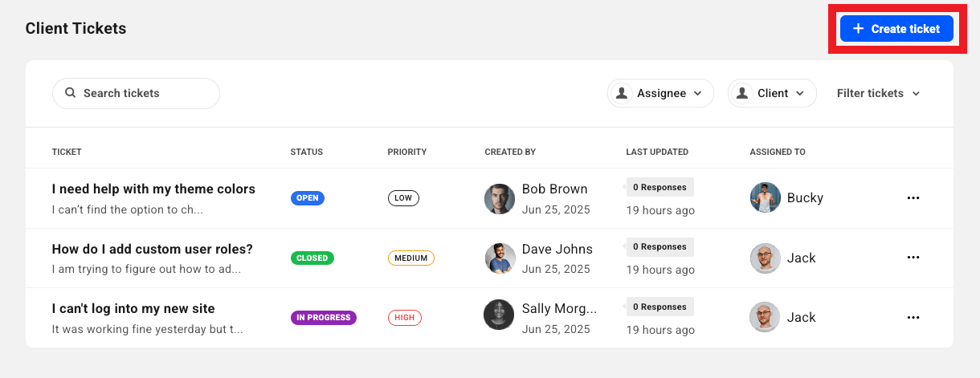Image resolution: width=980 pixels, height=378 pixels.
Task: Click Bob Brown's avatar
Action: tap(500, 198)
